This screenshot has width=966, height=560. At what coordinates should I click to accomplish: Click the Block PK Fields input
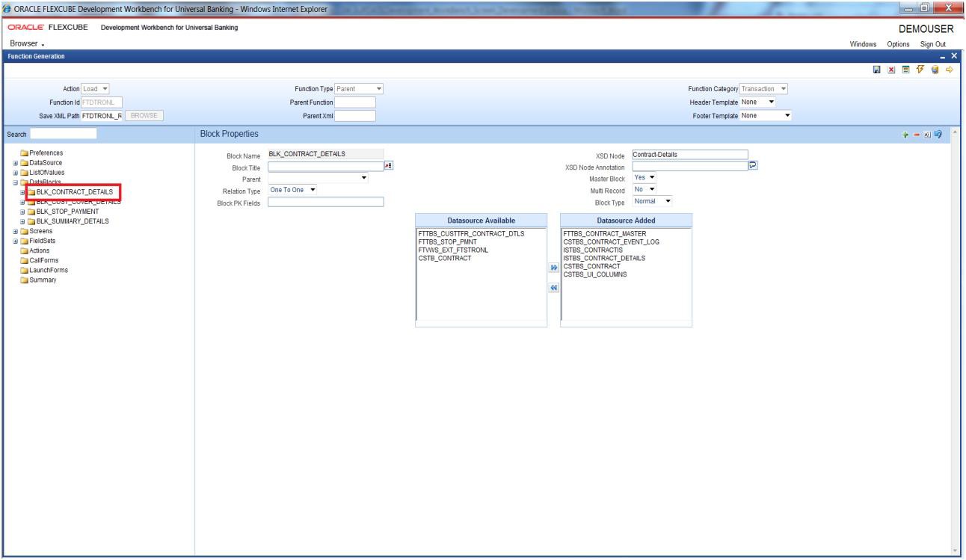click(325, 202)
